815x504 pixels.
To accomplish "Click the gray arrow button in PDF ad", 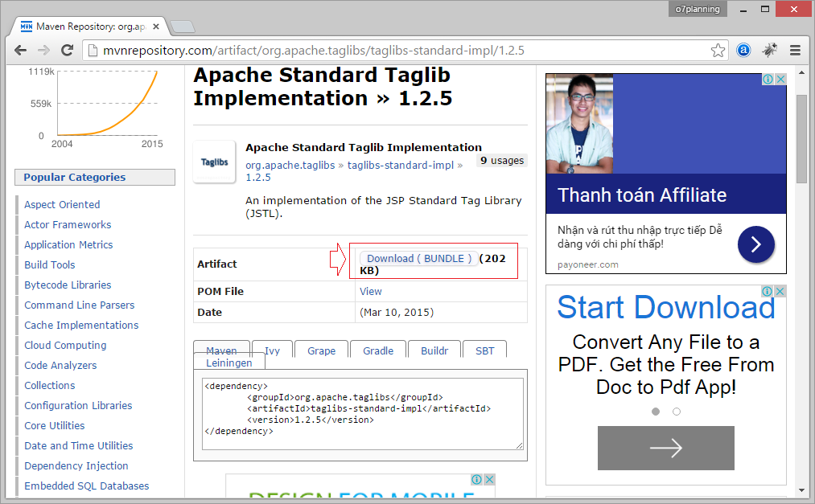I will [x=666, y=448].
